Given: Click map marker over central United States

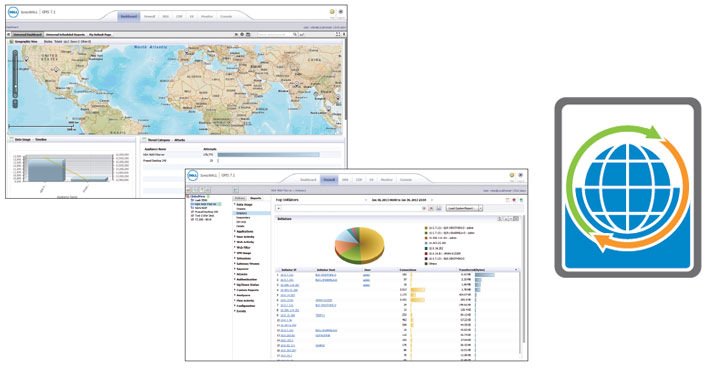Looking at the screenshot, I should tap(57, 69).
